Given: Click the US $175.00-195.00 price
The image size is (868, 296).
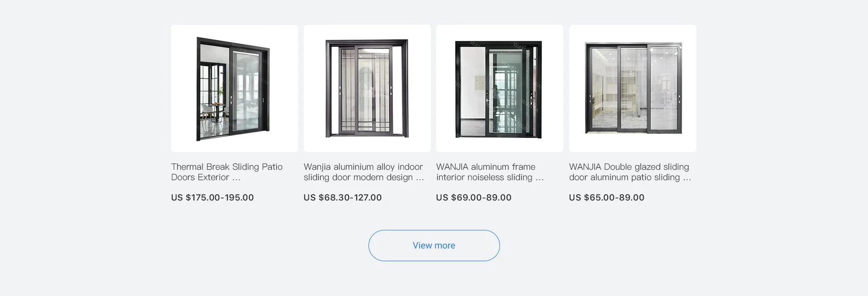Looking at the screenshot, I should click(x=212, y=197).
